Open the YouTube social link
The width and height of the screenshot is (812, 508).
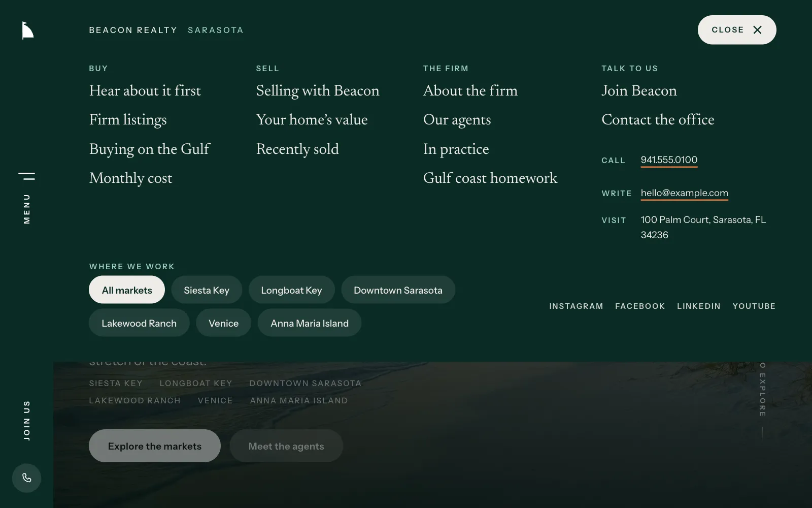[x=754, y=306]
